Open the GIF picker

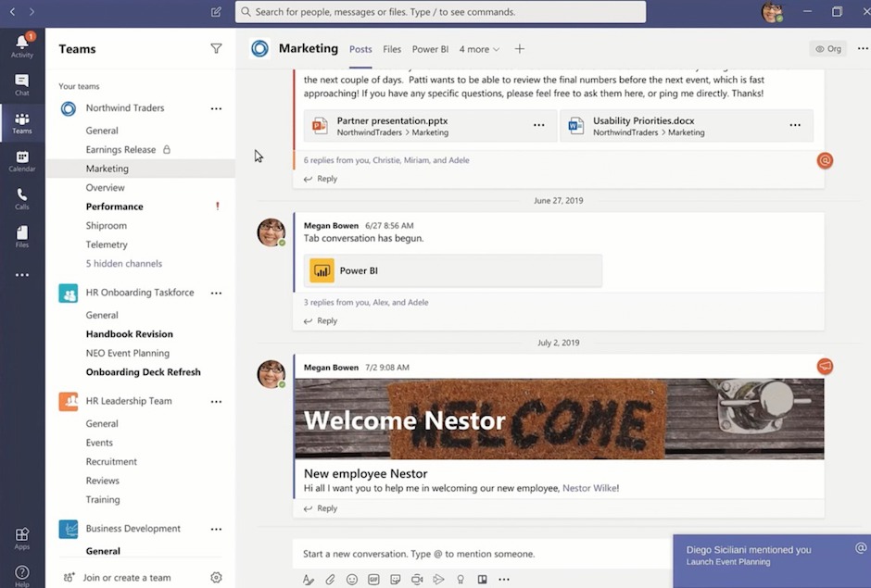pos(373,579)
